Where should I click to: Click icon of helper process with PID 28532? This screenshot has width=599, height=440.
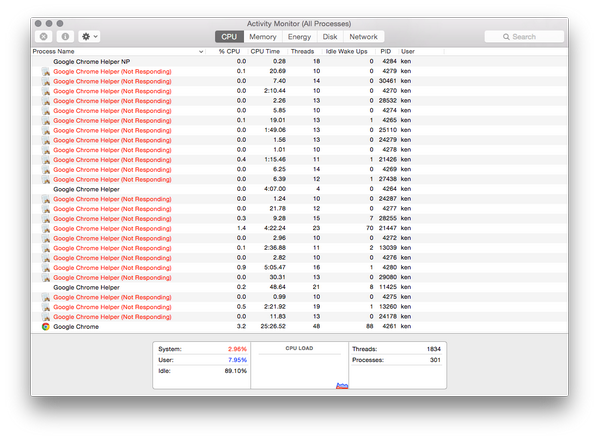coord(46,101)
